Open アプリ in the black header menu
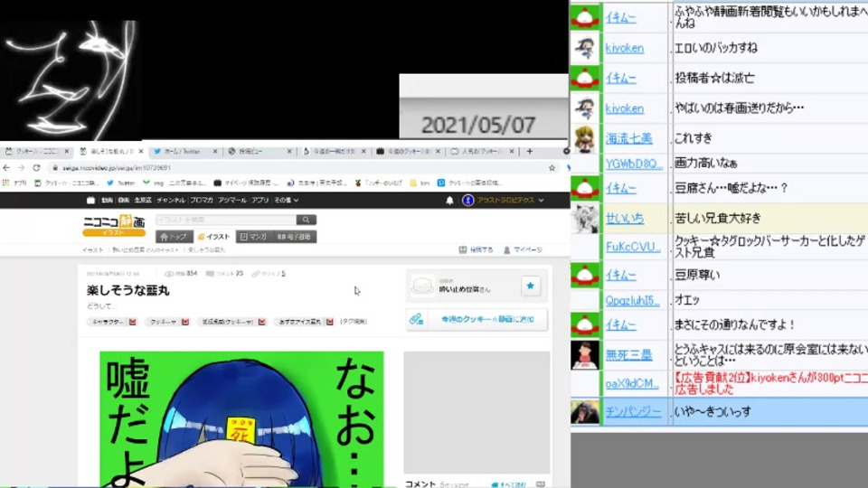 click(259, 201)
